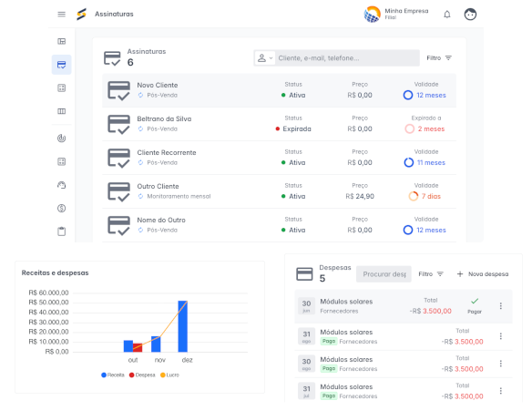
Task: Toggle Receita series in chart legend
Action: coord(113,375)
